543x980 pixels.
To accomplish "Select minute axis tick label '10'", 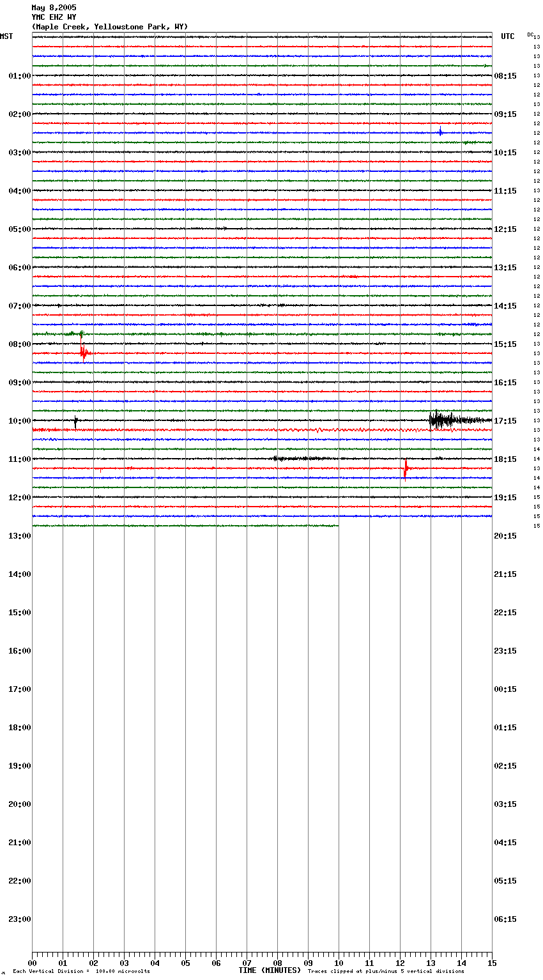I will coord(339,963).
